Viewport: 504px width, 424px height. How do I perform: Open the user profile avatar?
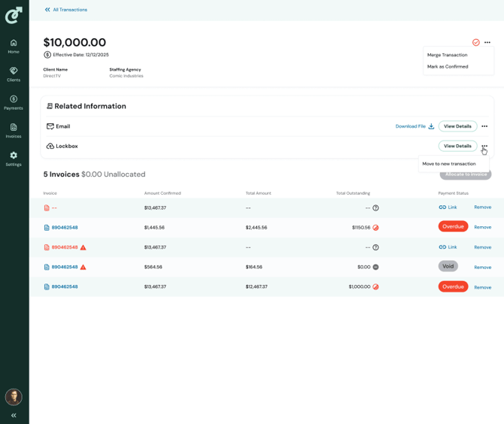14,396
